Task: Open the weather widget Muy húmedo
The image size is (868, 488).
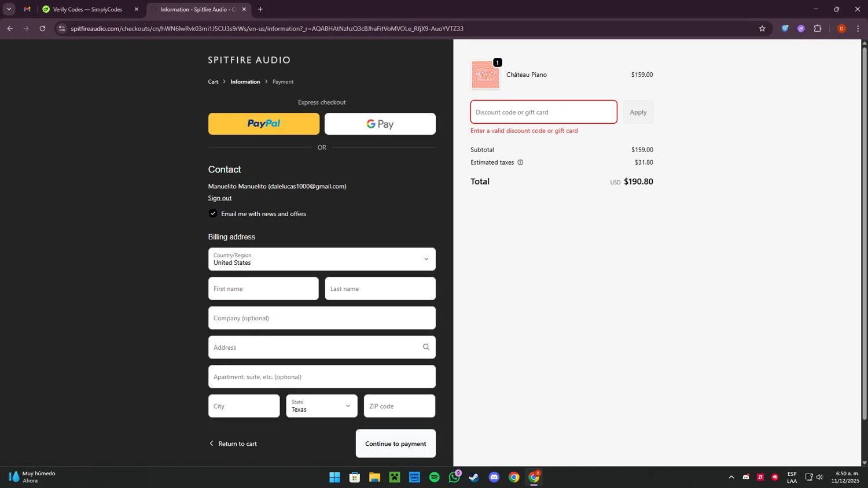Action: coord(32,477)
